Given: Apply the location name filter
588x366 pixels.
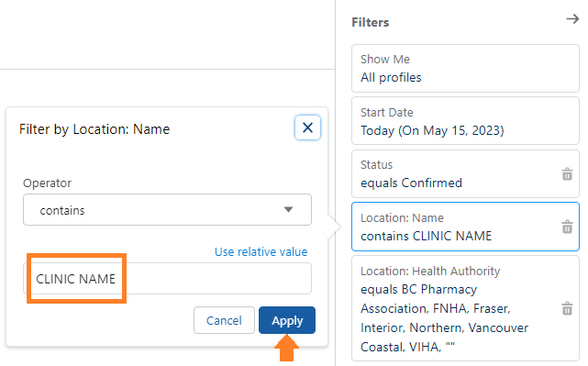Looking at the screenshot, I should 287,320.
